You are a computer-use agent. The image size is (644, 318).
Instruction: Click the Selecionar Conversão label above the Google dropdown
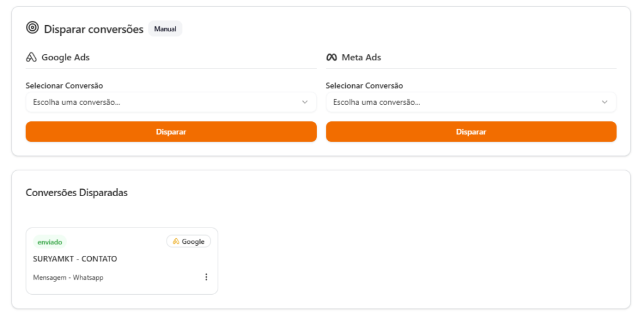coord(64,85)
